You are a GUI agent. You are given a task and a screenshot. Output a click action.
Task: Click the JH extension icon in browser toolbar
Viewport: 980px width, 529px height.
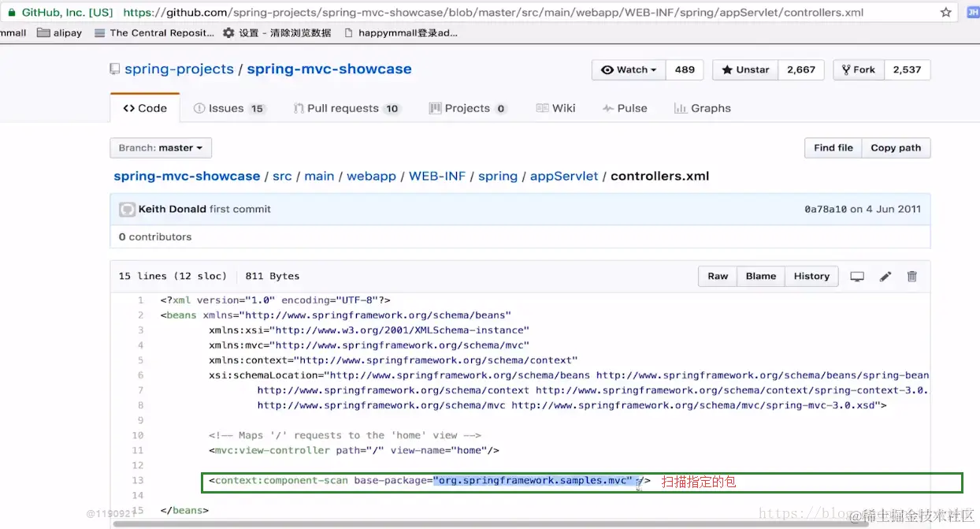coord(972,13)
